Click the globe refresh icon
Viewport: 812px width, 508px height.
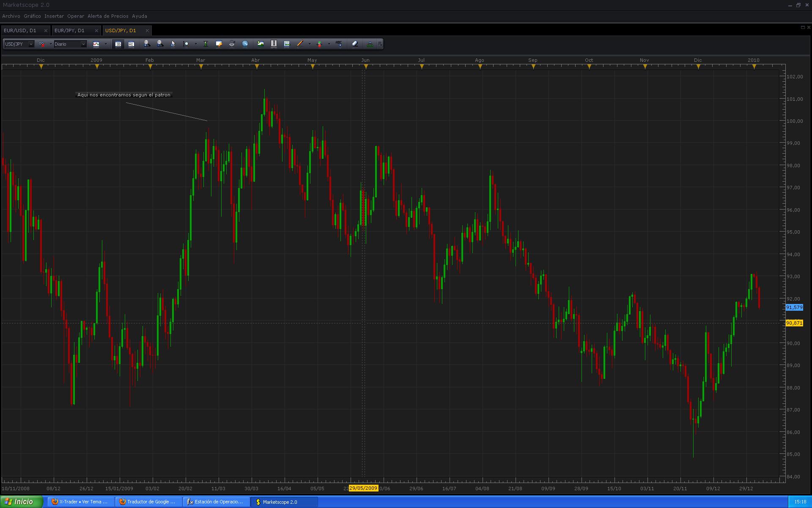[x=245, y=44]
